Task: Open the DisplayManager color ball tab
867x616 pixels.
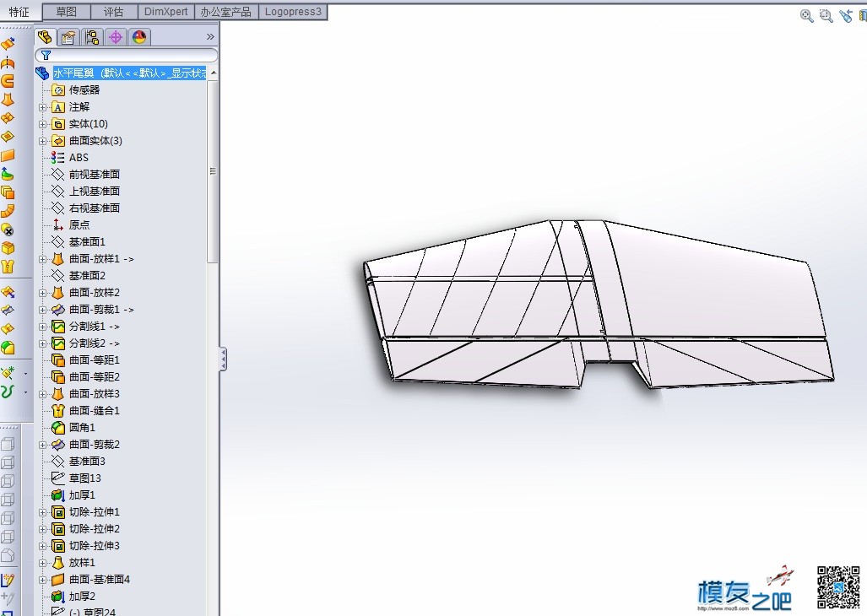Action: 139,37
